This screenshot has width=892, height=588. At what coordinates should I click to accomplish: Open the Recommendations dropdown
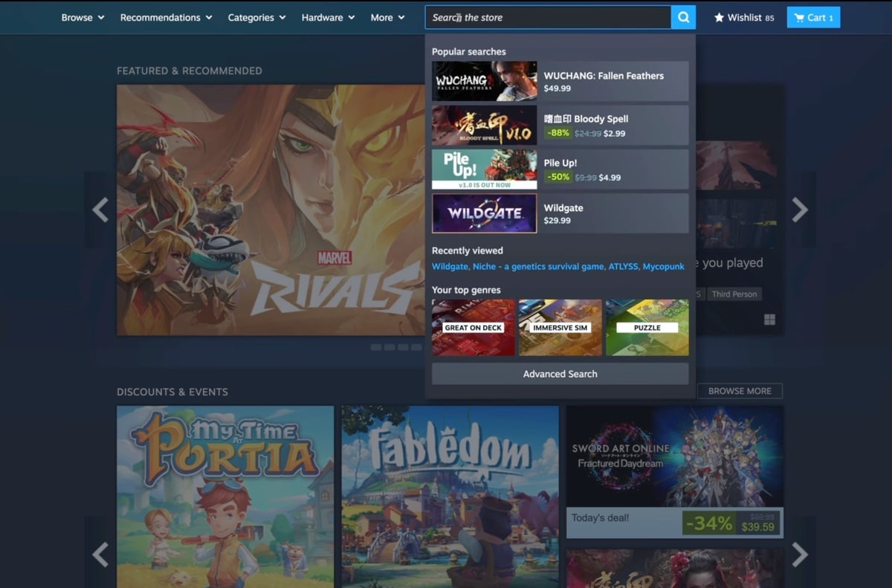click(166, 17)
